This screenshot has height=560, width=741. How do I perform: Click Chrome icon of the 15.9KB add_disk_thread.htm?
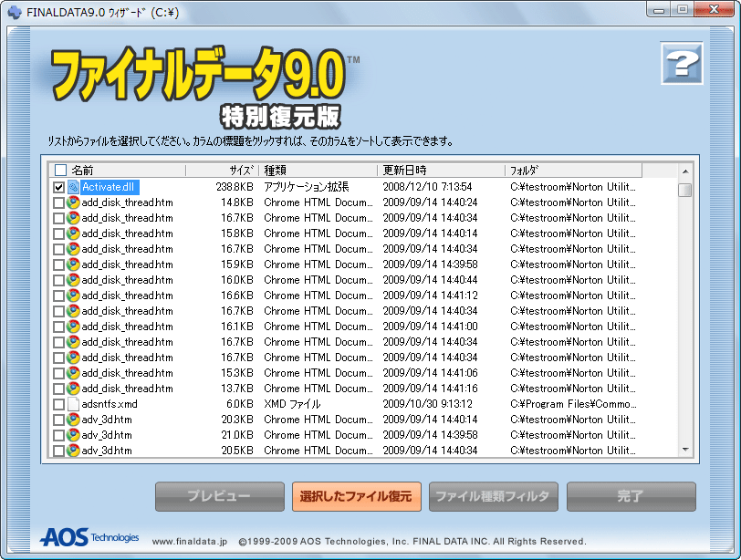click(73, 264)
